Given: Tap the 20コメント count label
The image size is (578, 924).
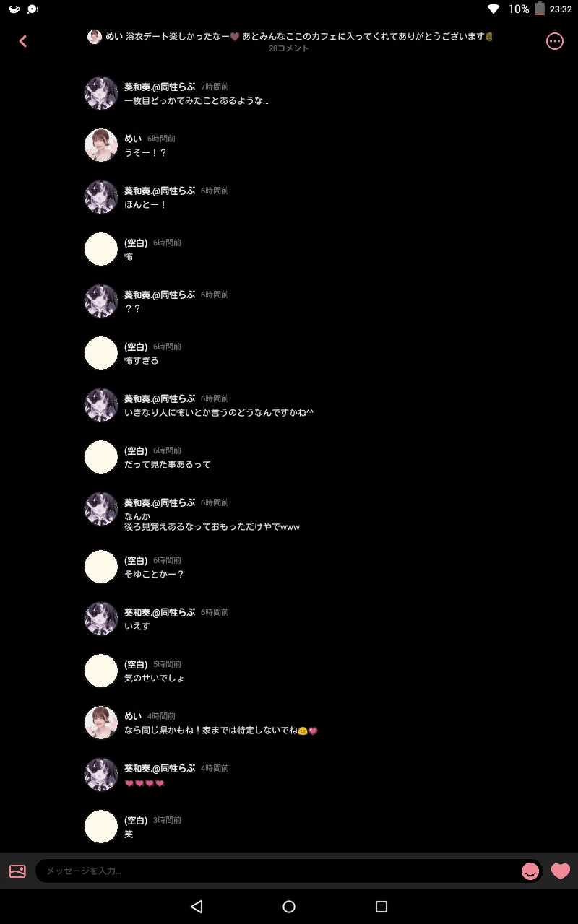Looking at the screenshot, I should (x=289, y=48).
